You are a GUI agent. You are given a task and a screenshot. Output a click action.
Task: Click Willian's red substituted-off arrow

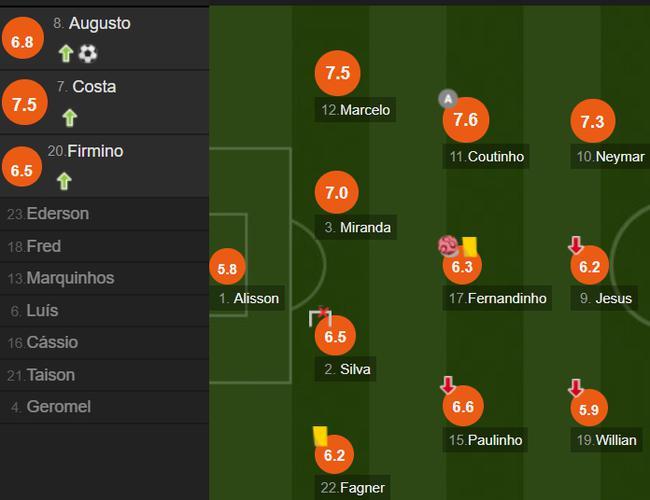click(576, 388)
